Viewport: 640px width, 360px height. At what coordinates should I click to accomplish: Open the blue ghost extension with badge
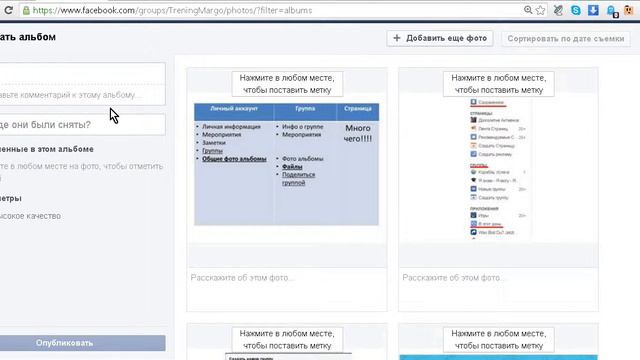(x=612, y=11)
